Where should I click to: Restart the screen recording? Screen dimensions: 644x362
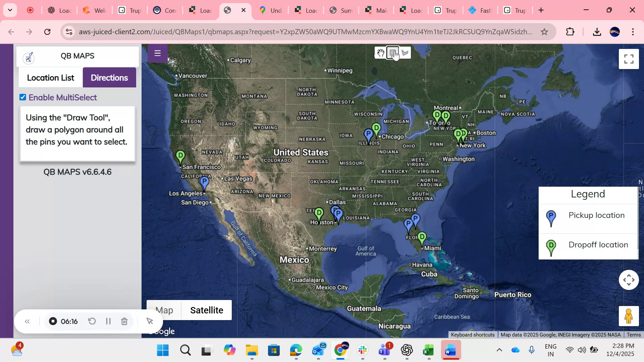[92, 321]
